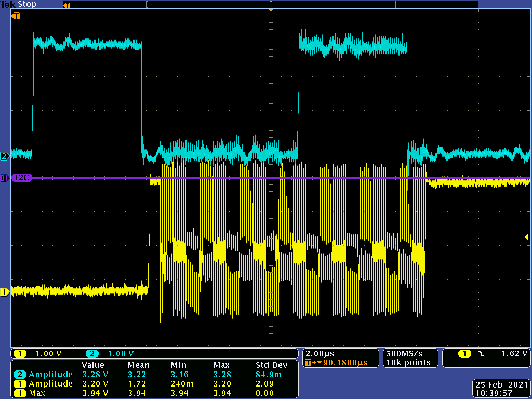Select the purple I2C bus label

tap(22, 178)
